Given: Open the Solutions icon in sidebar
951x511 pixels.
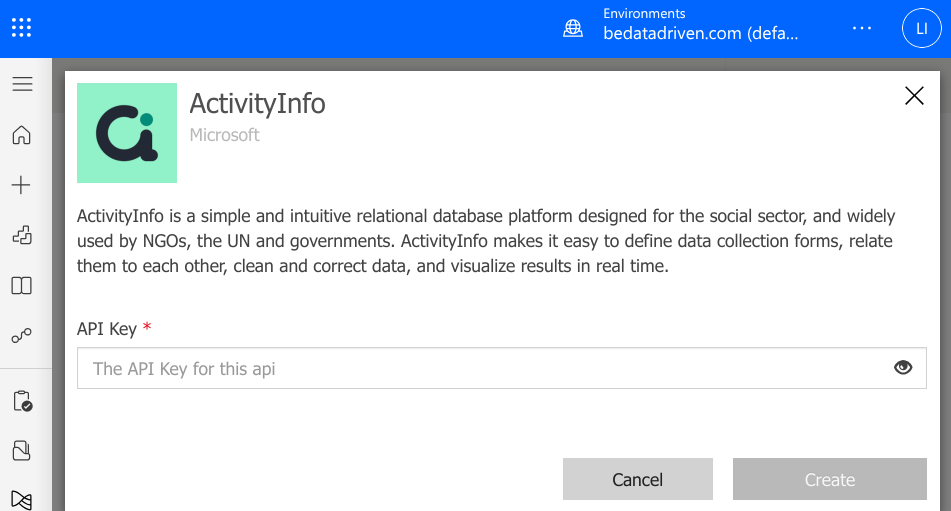Looking at the screenshot, I should coord(22,450).
